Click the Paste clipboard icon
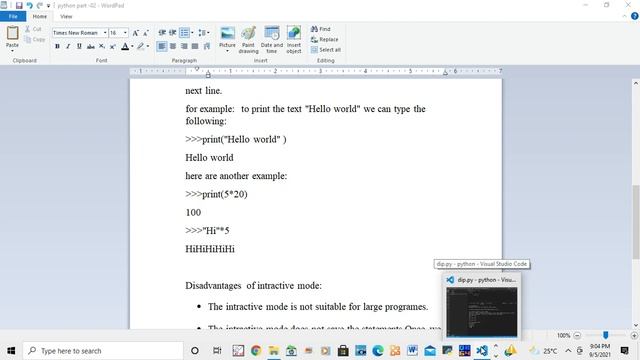This screenshot has height=360, width=640. (12, 33)
